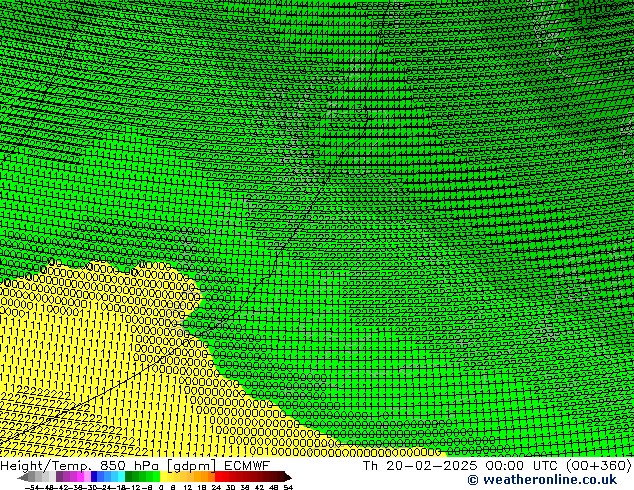634x490 pixels.
Task: Click the 'Th 20-02-2025' date text
Action: point(420,465)
